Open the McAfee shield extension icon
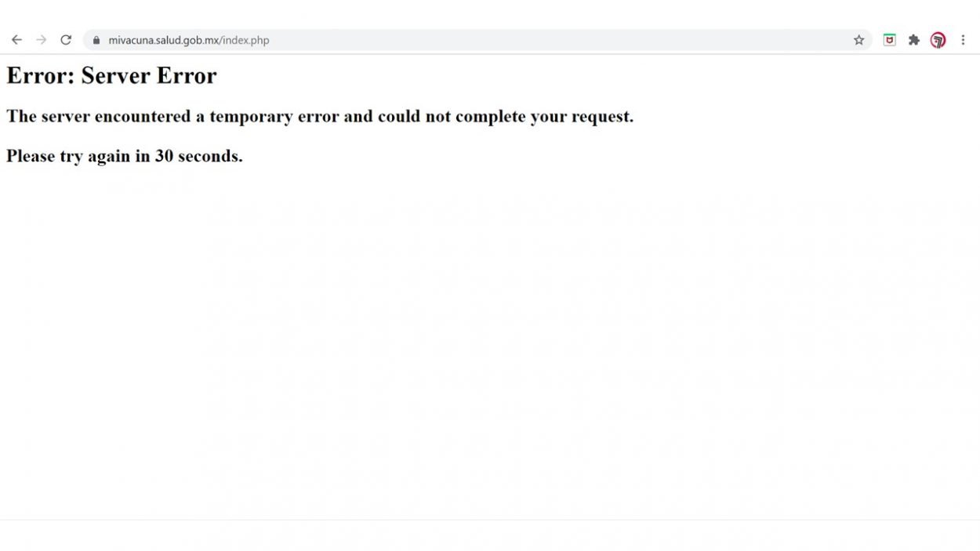The height and width of the screenshot is (551, 980). (x=889, y=40)
